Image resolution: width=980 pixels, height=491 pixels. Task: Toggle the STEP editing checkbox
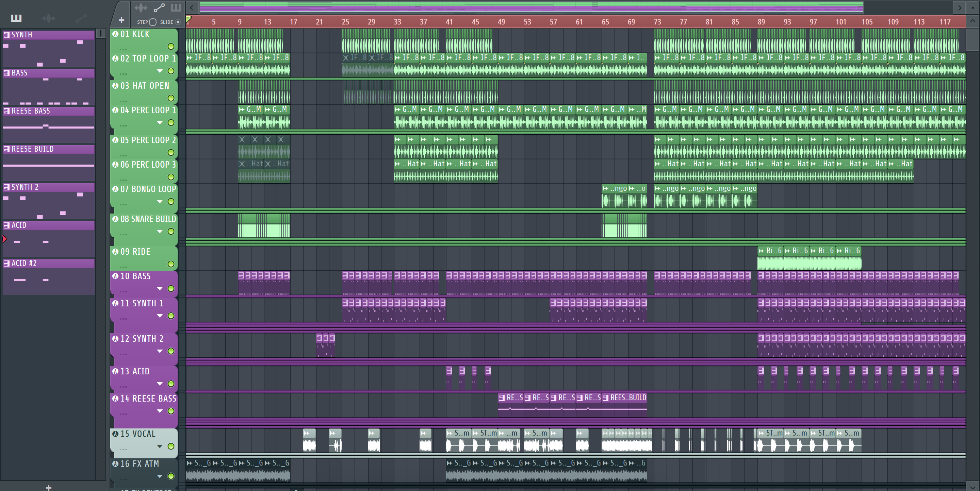pyautogui.click(x=153, y=22)
